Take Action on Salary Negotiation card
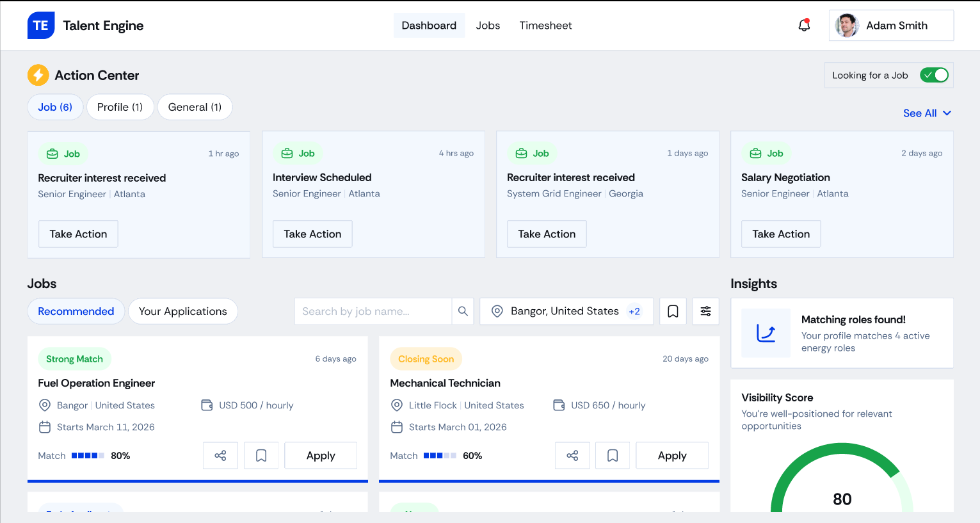 [x=781, y=234]
